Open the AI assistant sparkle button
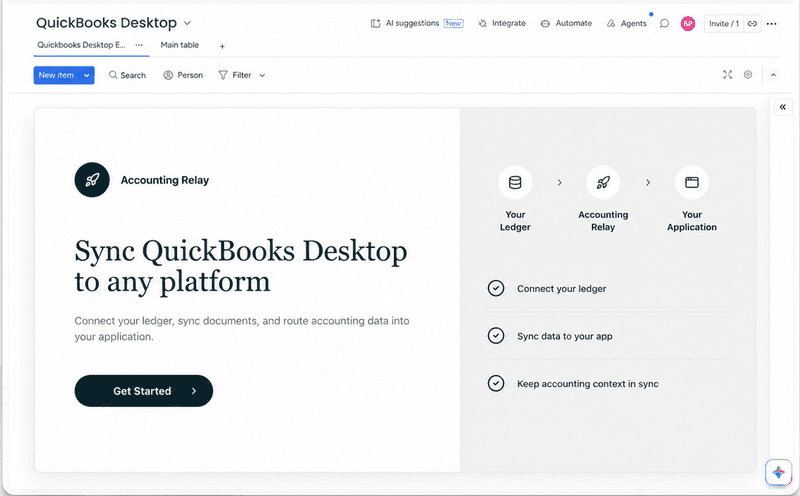 tap(778, 472)
